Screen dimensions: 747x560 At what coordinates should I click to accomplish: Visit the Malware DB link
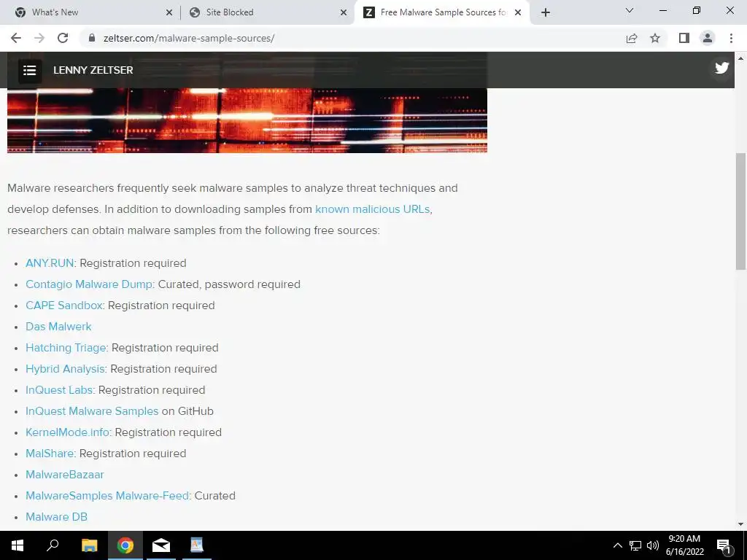56,517
